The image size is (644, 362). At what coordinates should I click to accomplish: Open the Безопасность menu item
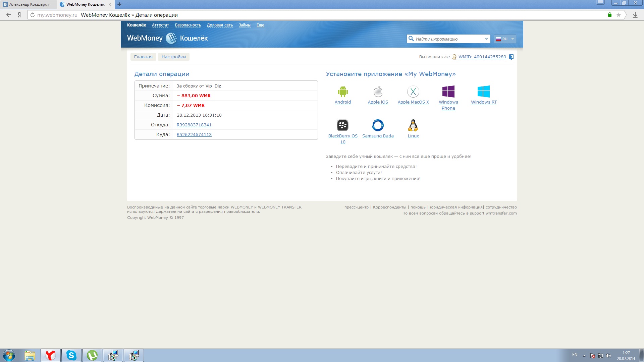[188, 25]
